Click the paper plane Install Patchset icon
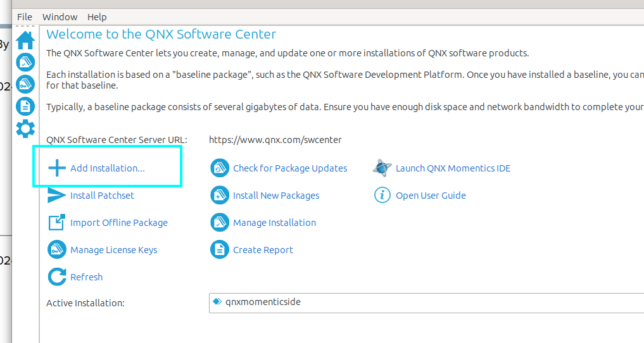 57,196
